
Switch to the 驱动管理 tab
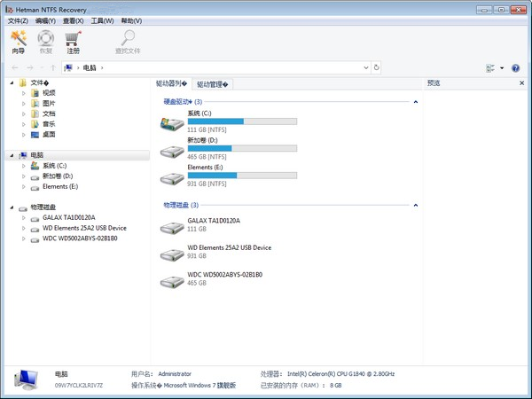(213, 84)
